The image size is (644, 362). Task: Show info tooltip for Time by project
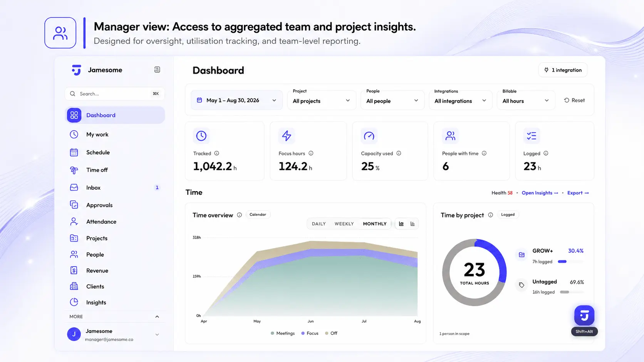tap(490, 215)
